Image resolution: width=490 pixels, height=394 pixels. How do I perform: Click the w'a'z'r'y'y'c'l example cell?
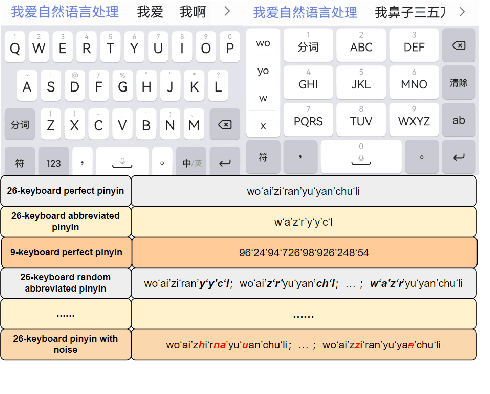pyautogui.click(x=304, y=221)
